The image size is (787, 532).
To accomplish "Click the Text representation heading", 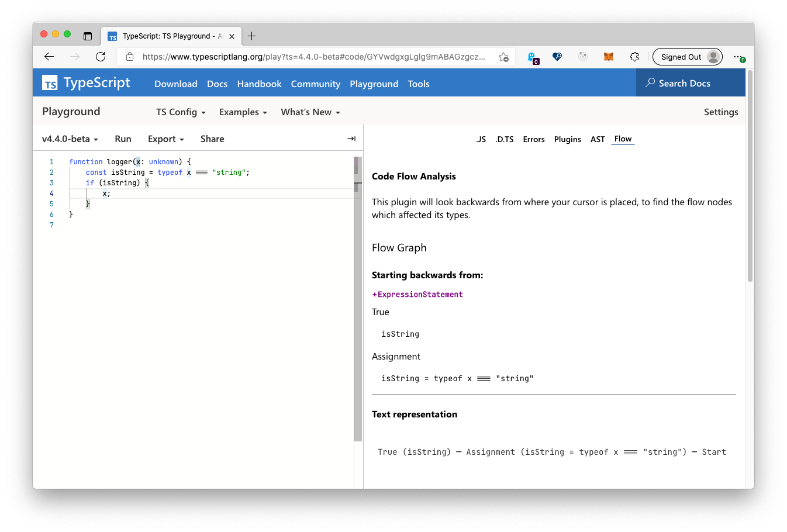I will (415, 414).
